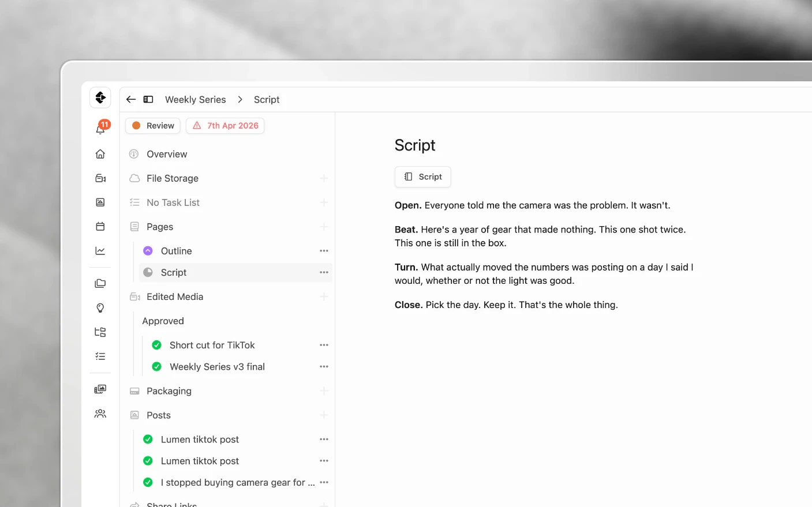
Task: Open the media gallery icon in sidebar
Action: (100, 389)
